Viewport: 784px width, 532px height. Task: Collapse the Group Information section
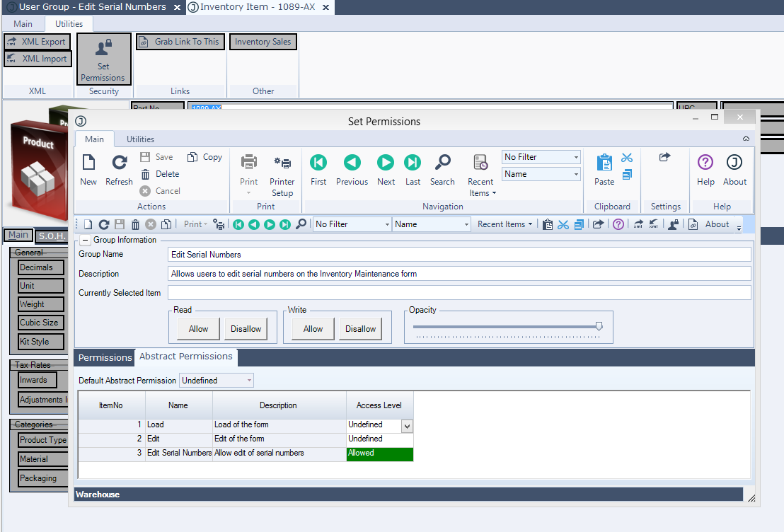tap(85, 241)
